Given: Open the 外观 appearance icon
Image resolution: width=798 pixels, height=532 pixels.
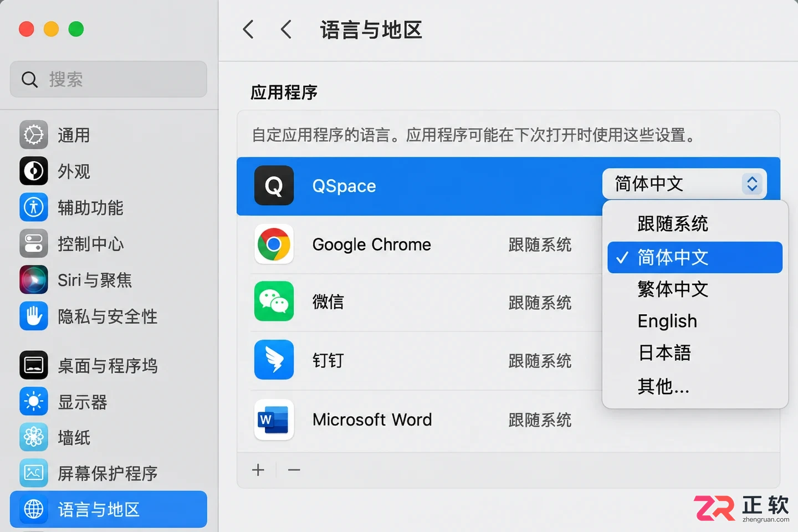Looking at the screenshot, I should point(34,171).
